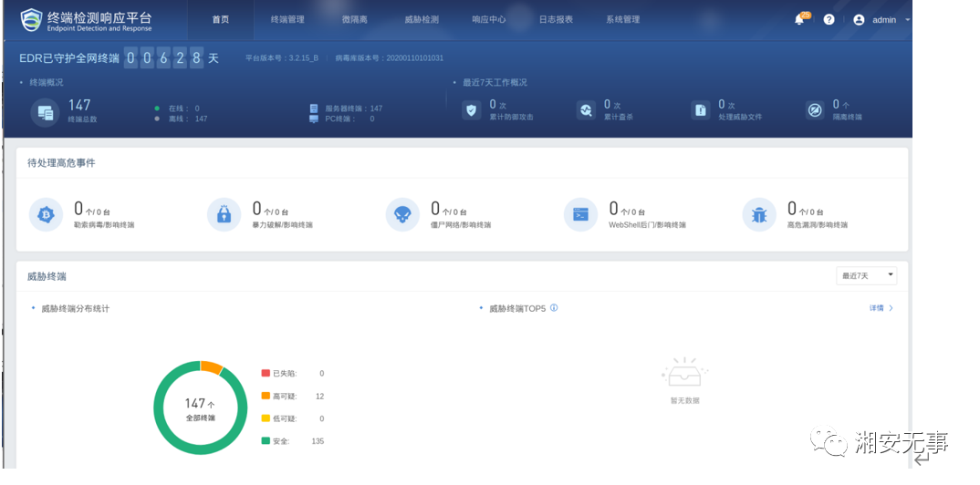980x485 pixels.
Task: Click the cumulative scan-and-kill icon
Action: [586, 110]
